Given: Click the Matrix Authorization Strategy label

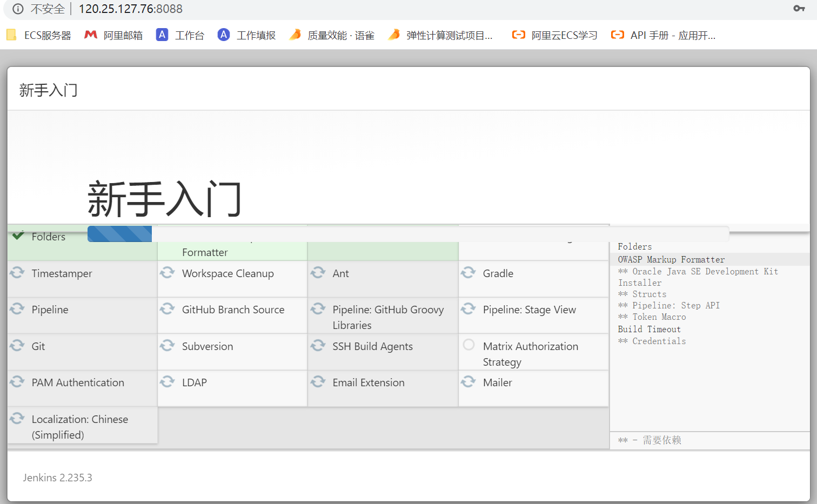Looking at the screenshot, I should pyautogui.click(x=531, y=354).
